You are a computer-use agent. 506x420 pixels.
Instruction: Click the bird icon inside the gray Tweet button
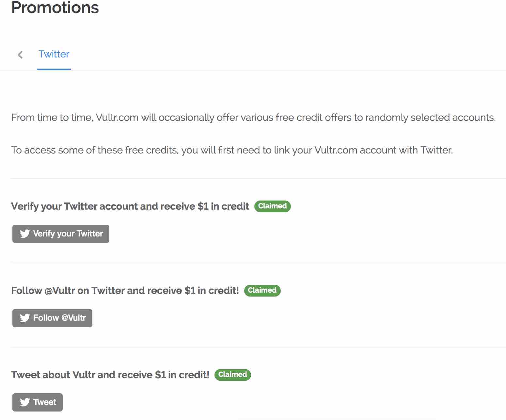click(24, 402)
